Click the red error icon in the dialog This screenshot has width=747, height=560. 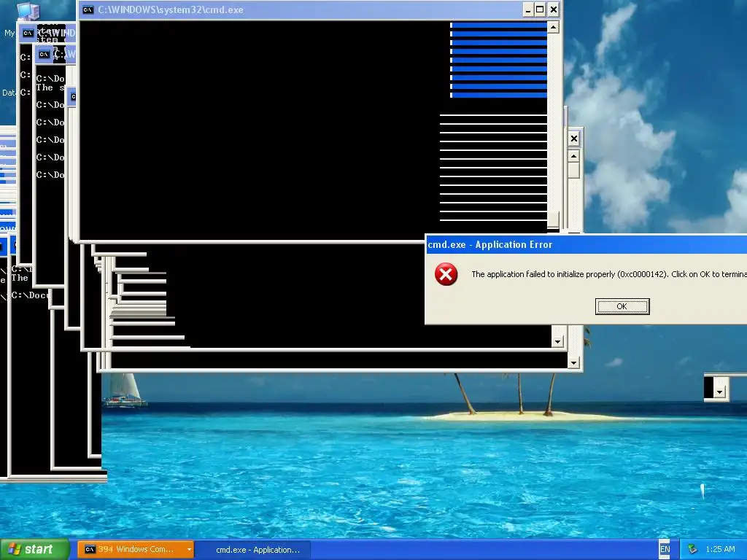pyautogui.click(x=446, y=274)
